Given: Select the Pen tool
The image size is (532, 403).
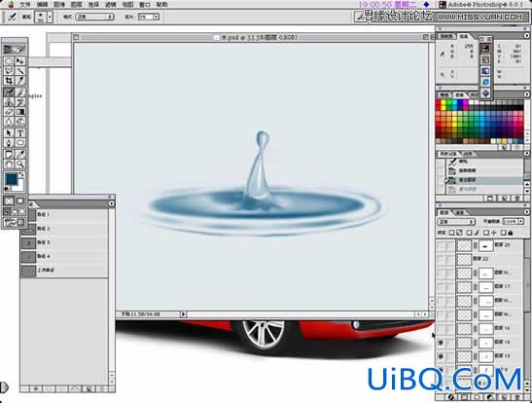Looking at the screenshot, I should (9, 142).
